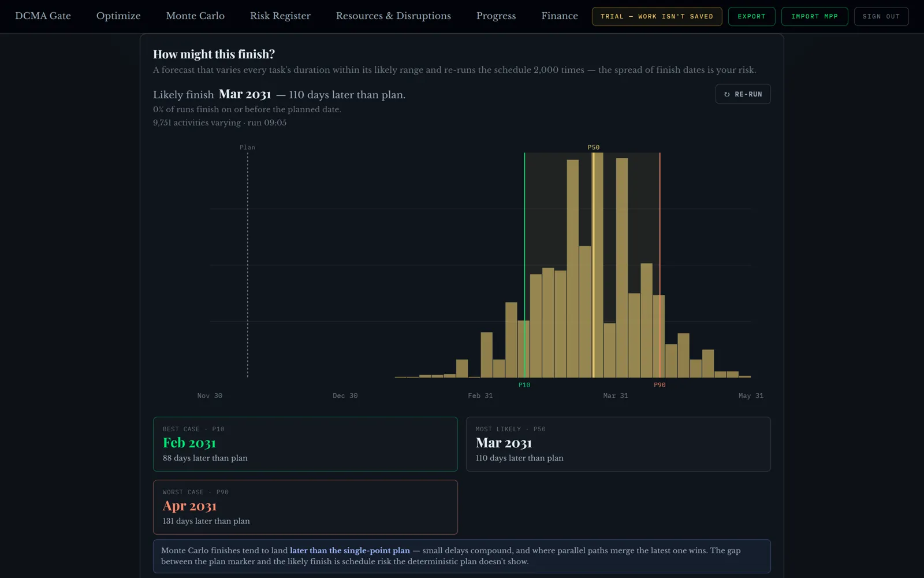Go to Resources & Disruptions tab
The width and height of the screenshot is (924, 578).
point(393,16)
